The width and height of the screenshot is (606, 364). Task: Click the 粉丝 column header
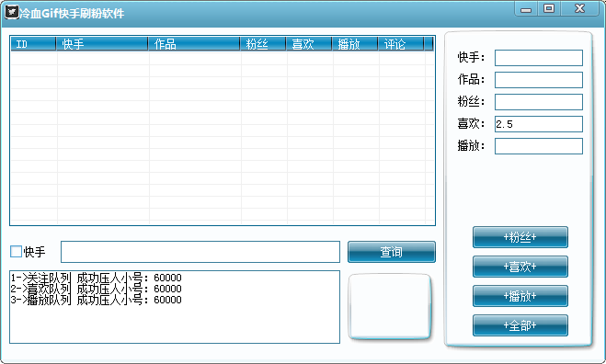pos(263,44)
